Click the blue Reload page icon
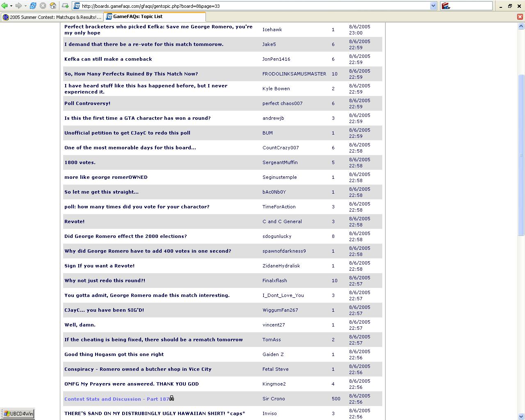Screen dimensions: 525x420 (33, 6)
